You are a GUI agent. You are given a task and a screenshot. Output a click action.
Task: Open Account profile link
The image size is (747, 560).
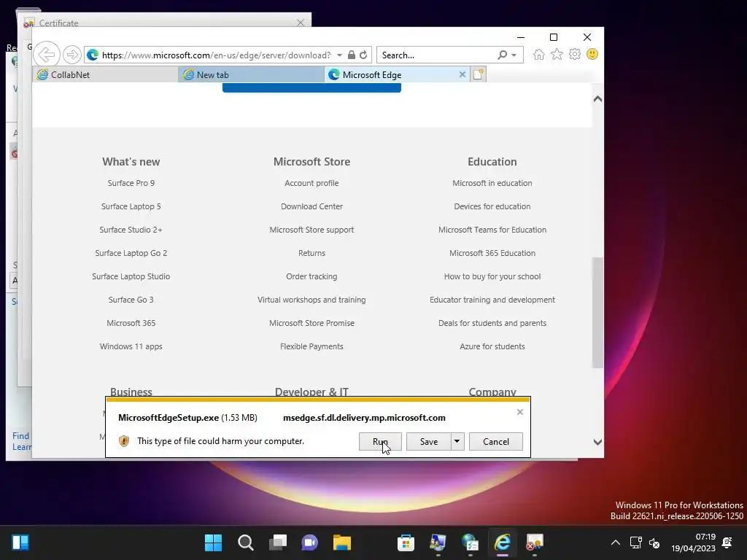click(x=311, y=183)
